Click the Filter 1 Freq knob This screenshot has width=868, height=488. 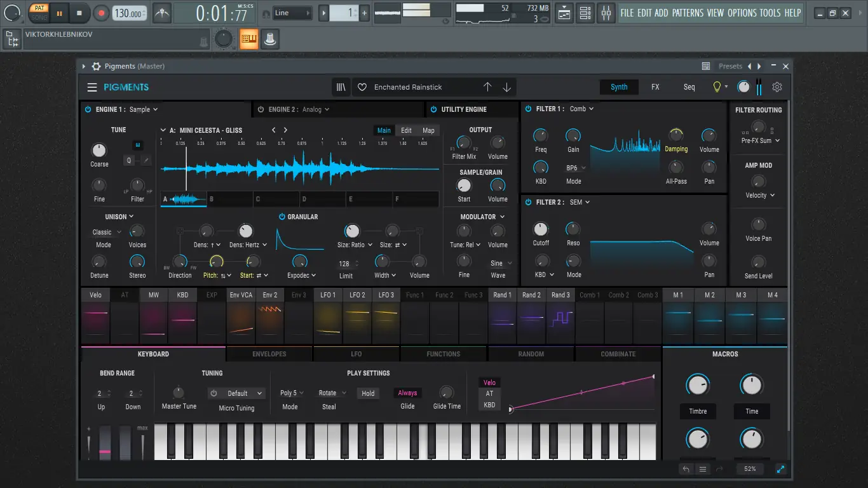click(x=541, y=135)
